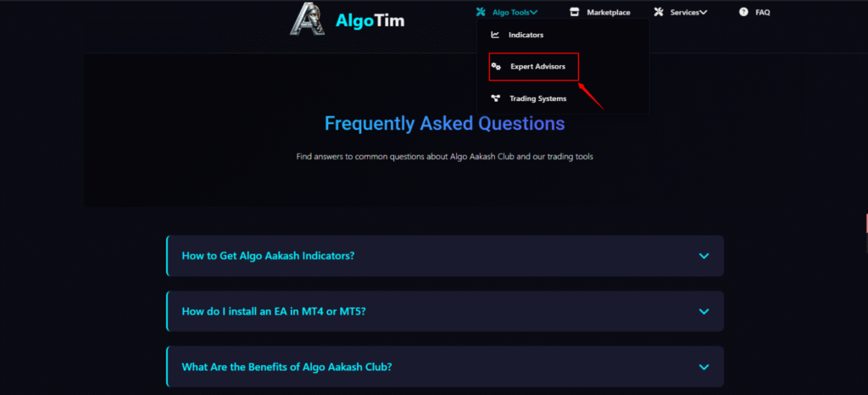This screenshot has width=868, height=395.
Task: Click the Algo Tools crossed-tools icon
Action: [481, 12]
